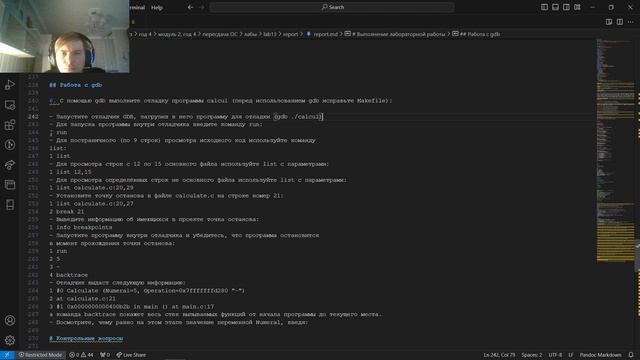This screenshot has width=640, height=360.
Task: Open Live Share view in activity bar
Action: click(x=10, y=164)
